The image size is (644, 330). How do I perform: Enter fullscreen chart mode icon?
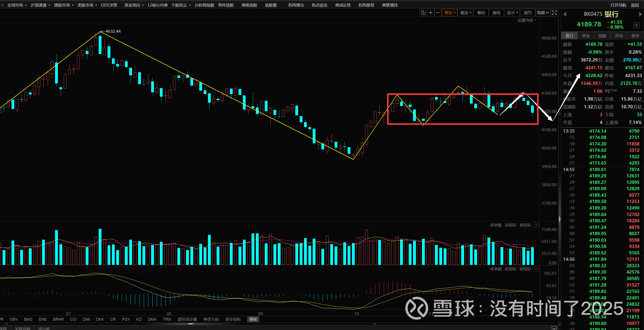554,13
